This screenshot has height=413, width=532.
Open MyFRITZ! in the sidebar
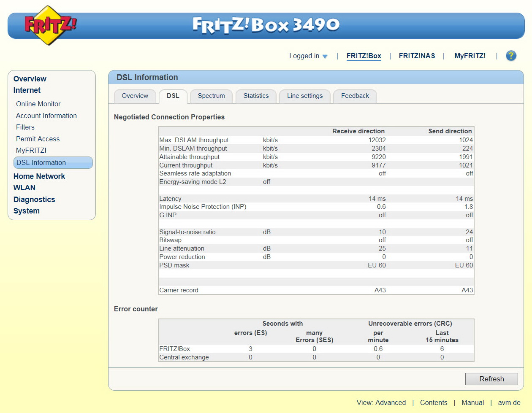coord(31,150)
